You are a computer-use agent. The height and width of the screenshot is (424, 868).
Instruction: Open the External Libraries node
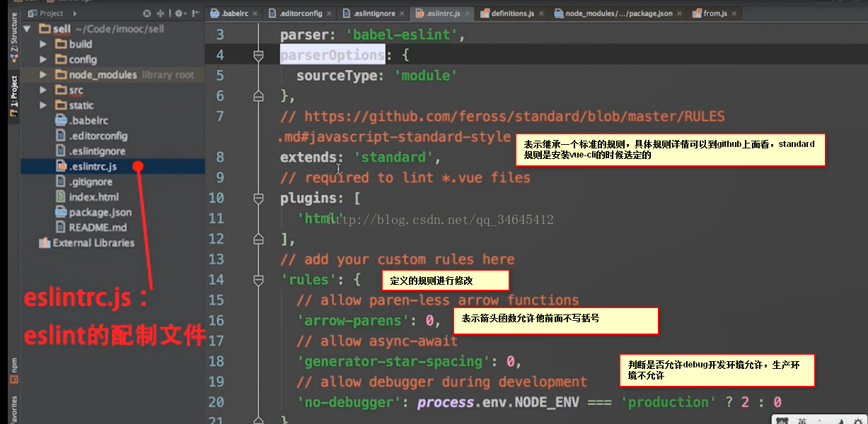point(93,243)
